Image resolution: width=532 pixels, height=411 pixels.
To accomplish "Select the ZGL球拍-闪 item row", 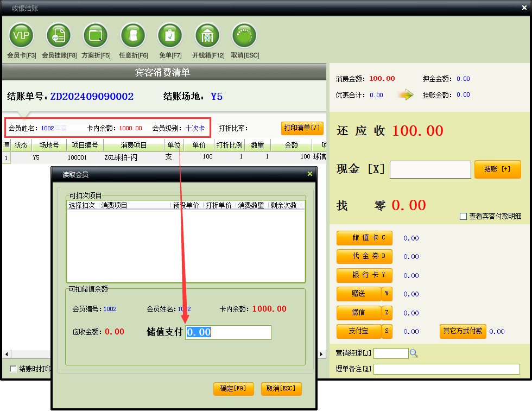I will click(164, 157).
